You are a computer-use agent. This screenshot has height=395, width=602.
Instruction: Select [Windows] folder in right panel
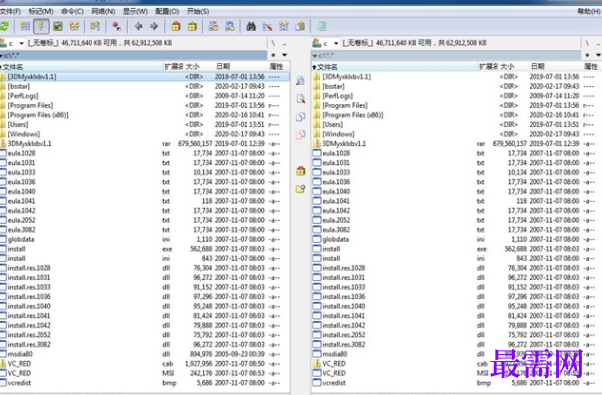click(x=456, y=134)
